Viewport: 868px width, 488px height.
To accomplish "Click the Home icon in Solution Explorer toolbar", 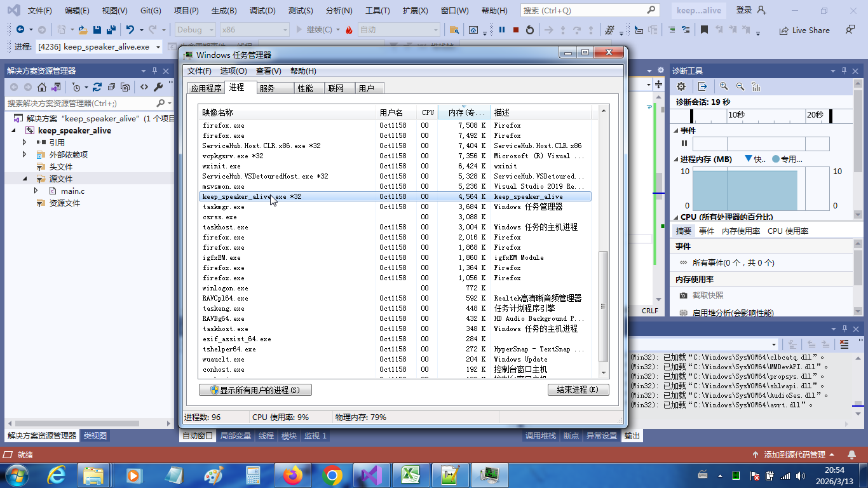I will coord(42,87).
